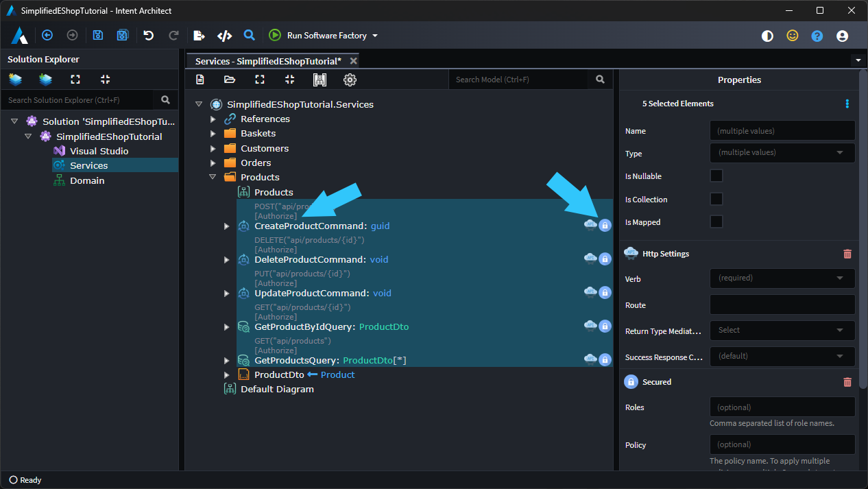Screen dimensions: 868x489
Task: Open the global search magnifier in top toolbar
Action: (250, 35)
